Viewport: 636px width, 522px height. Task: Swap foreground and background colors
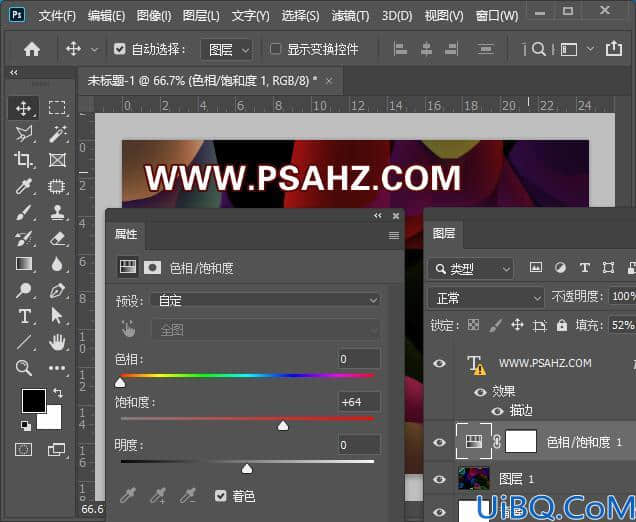tap(58, 393)
